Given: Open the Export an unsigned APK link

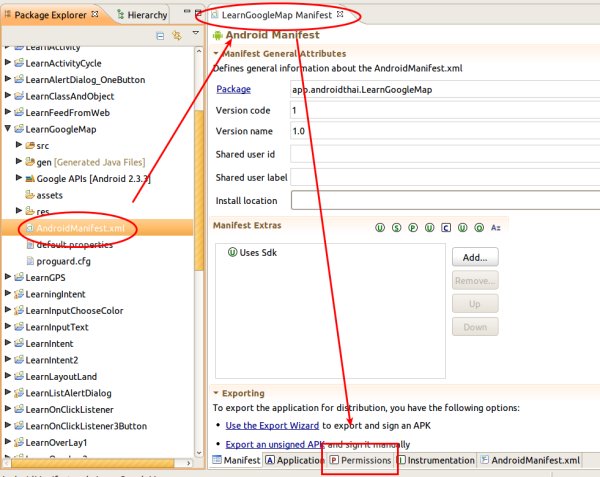Looking at the screenshot, I should pyautogui.click(x=275, y=444).
